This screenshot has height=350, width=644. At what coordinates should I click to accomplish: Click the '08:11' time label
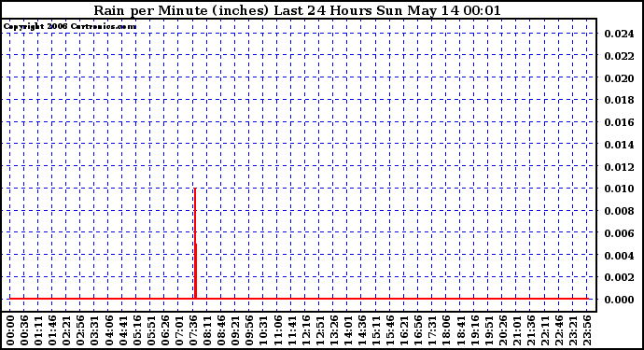coord(207,330)
